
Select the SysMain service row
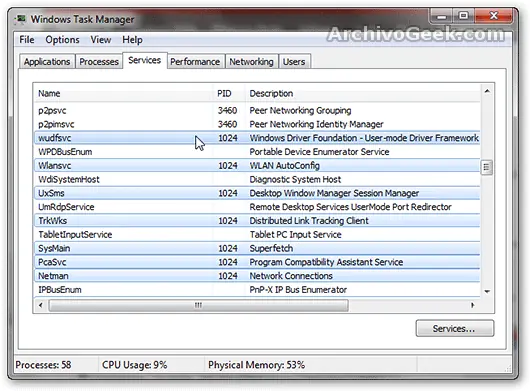(257, 248)
